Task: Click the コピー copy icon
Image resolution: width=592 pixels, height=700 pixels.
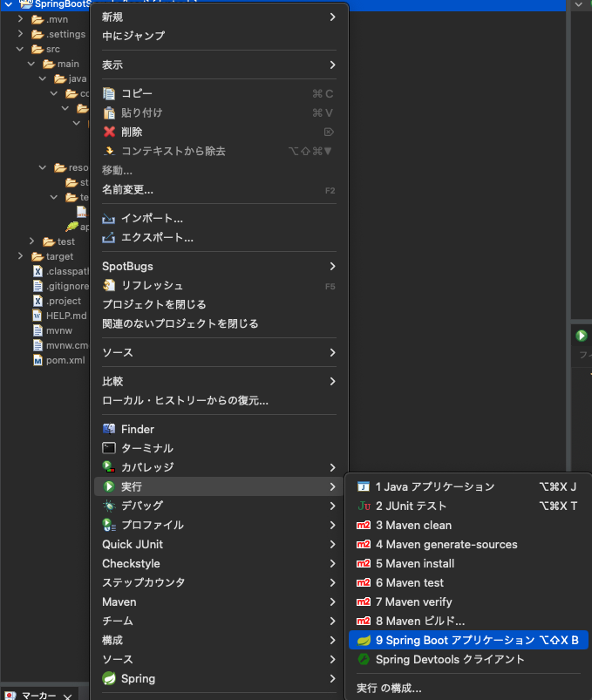Action: (108, 93)
